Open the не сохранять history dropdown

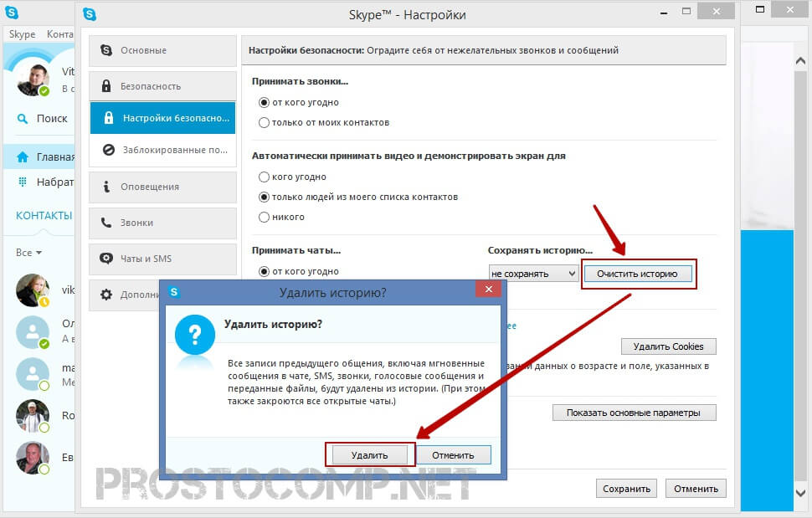533,274
